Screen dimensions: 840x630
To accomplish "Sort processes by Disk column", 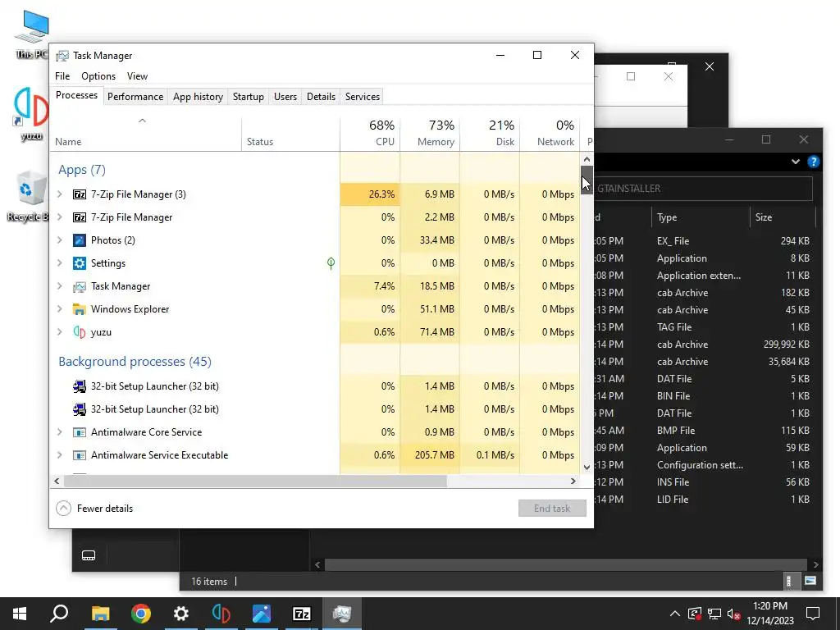I will click(x=490, y=133).
